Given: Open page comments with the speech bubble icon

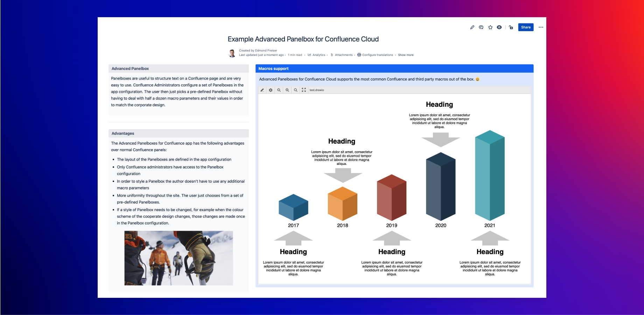Looking at the screenshot, I should click(481, 27).
